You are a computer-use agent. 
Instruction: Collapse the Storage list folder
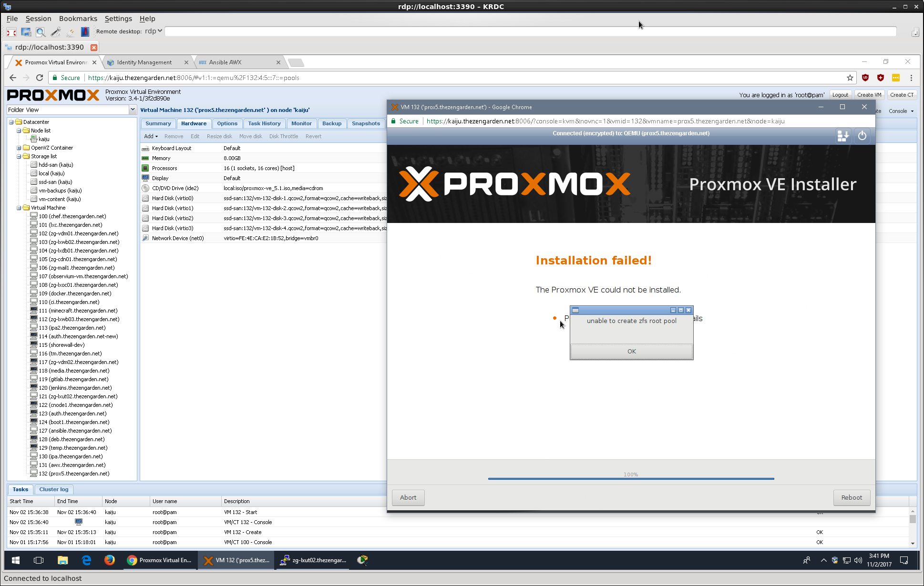click(x=19, y=156)
